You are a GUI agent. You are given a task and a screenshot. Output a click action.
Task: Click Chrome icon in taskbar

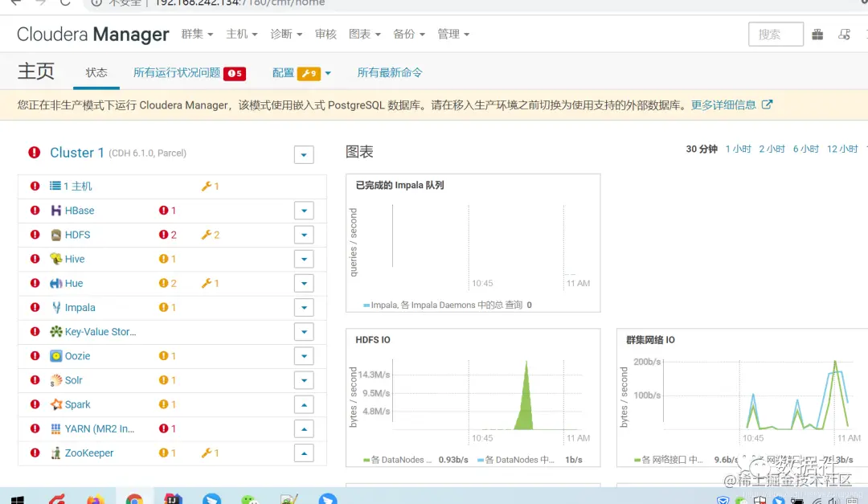[134, 498]
